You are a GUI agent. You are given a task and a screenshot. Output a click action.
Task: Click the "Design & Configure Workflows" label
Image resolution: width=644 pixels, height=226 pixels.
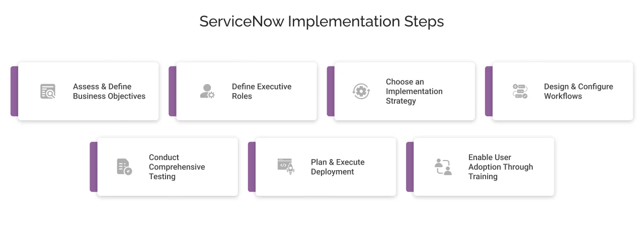(579, 91)
